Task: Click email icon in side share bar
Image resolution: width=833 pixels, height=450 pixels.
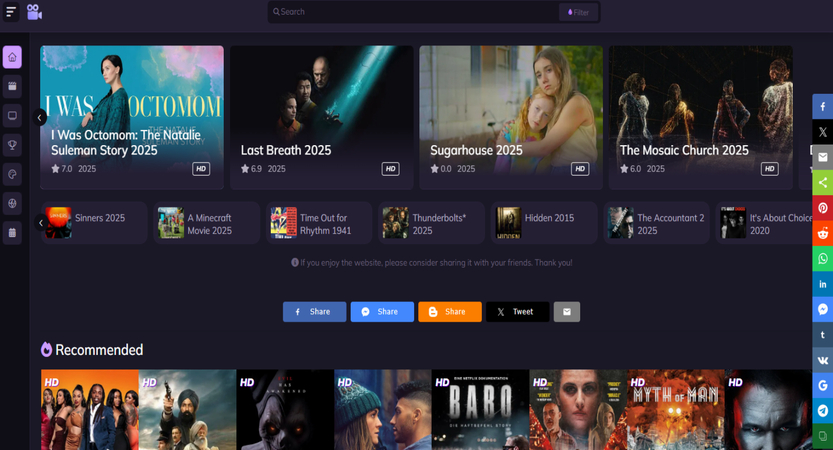Action: tap(822, 157)
